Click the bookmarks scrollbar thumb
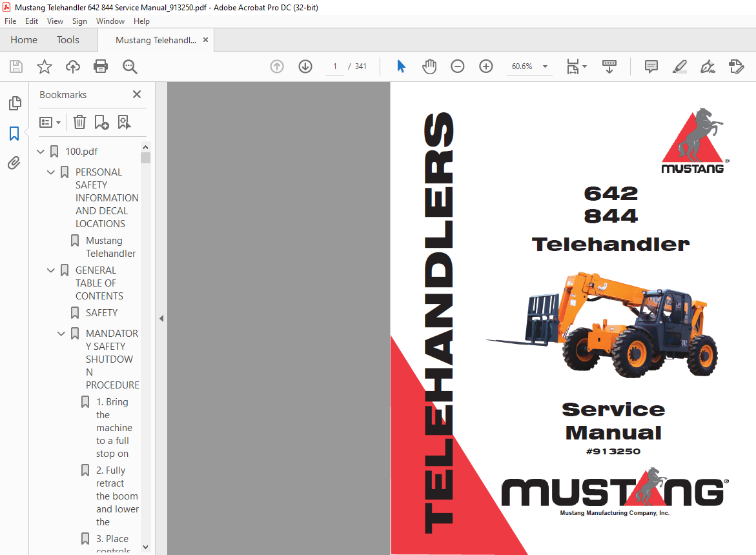The image size is (756, 555). pos(146,158)
